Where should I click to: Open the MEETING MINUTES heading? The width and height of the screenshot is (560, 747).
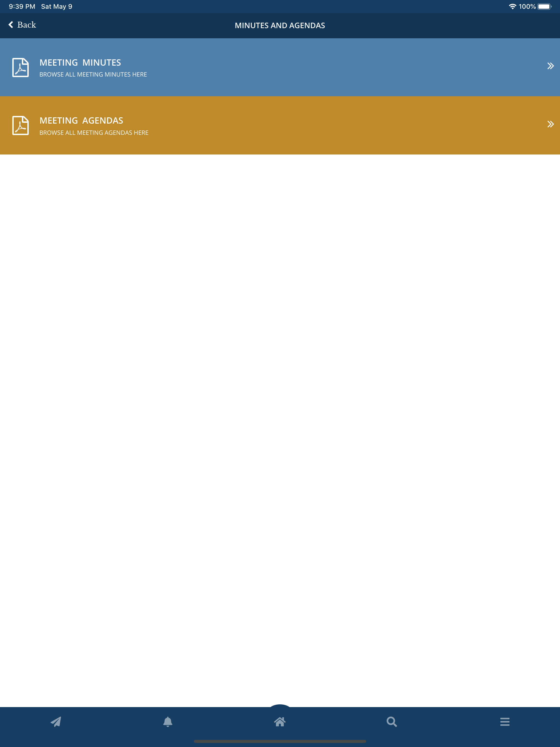(x=80, y=62)
